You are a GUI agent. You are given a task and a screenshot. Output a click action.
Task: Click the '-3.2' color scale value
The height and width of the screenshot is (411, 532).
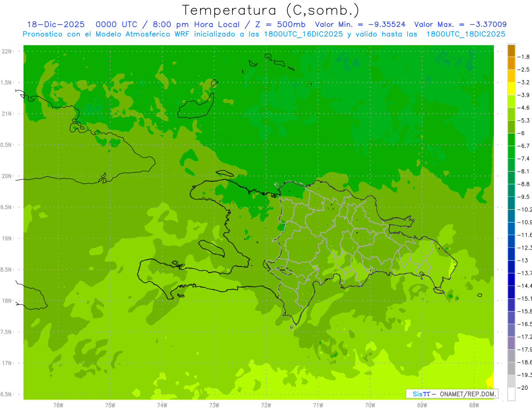click(524, 82)
